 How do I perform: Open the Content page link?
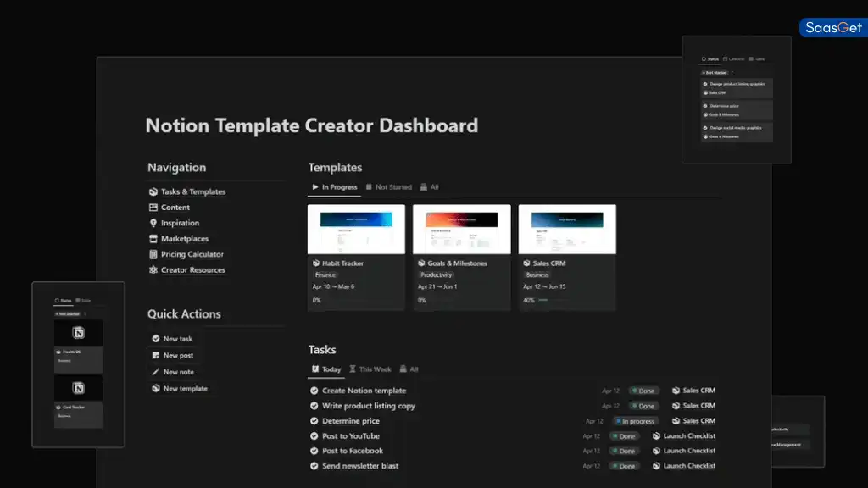pos(175,207)
